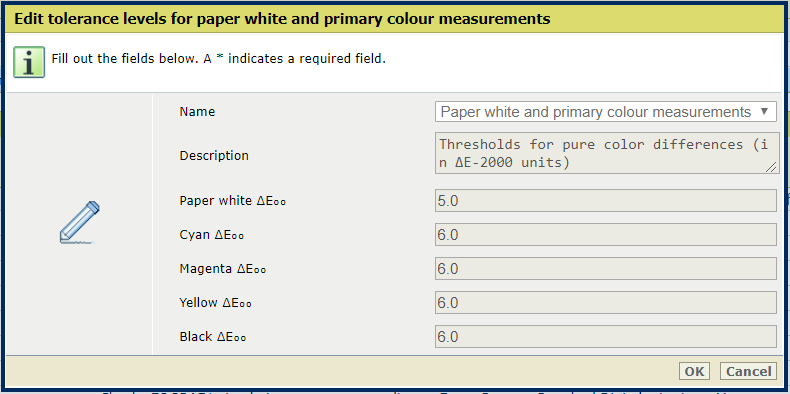
Task: Focus the Magenta ΔE₀₀ value field
Action: [606, 269]
